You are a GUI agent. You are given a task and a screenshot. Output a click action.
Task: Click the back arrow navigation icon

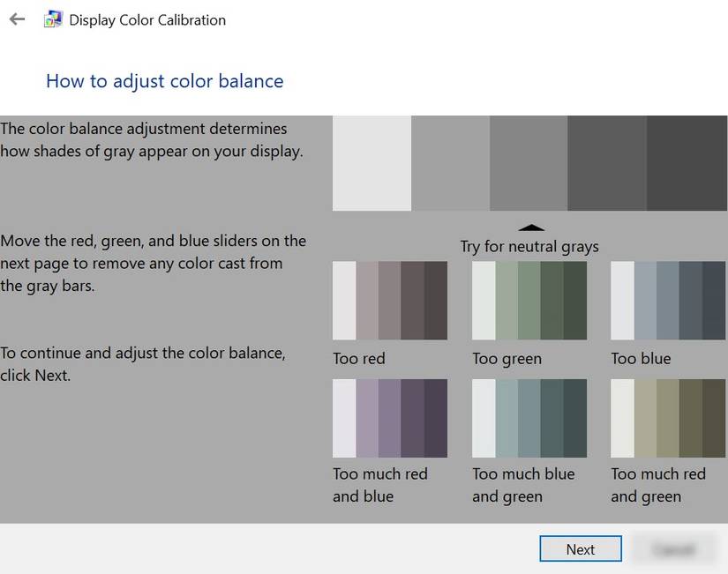(x=17, y=19)
